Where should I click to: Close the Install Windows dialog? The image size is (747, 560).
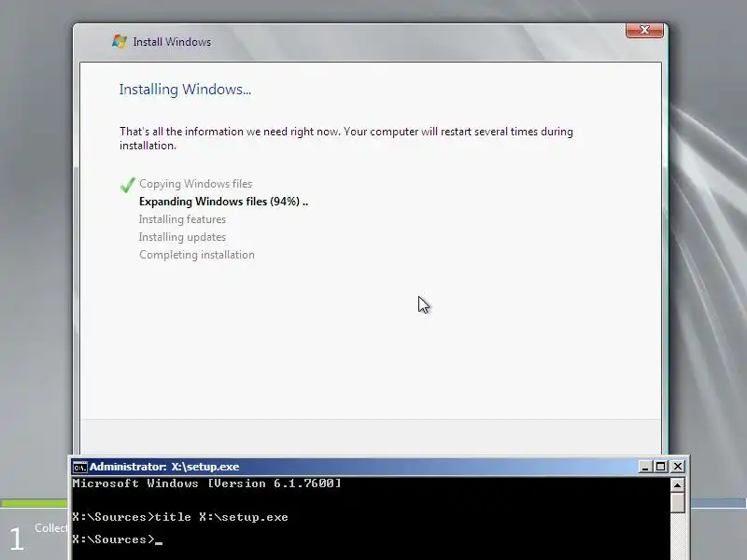click(x=644, y=30)
